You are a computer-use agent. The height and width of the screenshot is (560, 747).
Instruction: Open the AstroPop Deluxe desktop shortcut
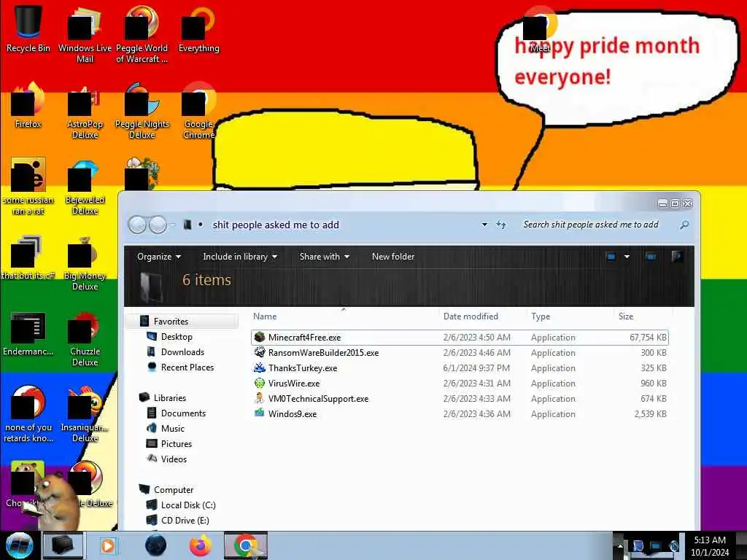point(85,111)
